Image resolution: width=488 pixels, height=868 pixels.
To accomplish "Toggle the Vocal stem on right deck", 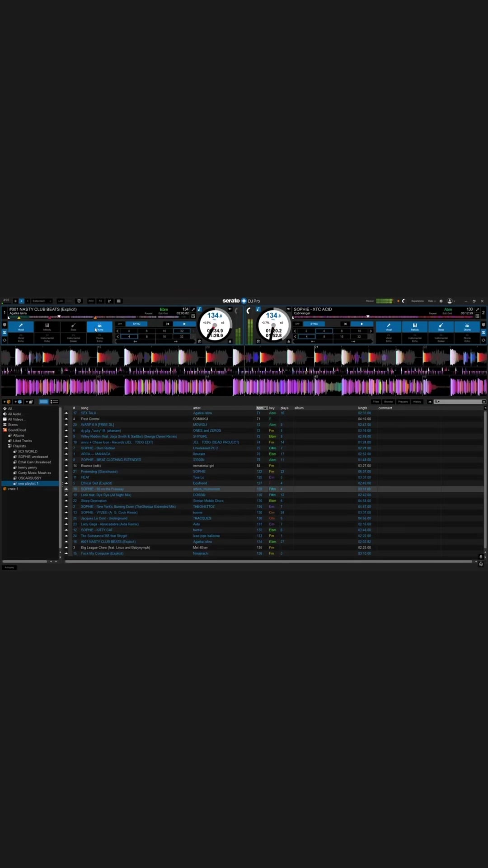I will tap(389, 326).
